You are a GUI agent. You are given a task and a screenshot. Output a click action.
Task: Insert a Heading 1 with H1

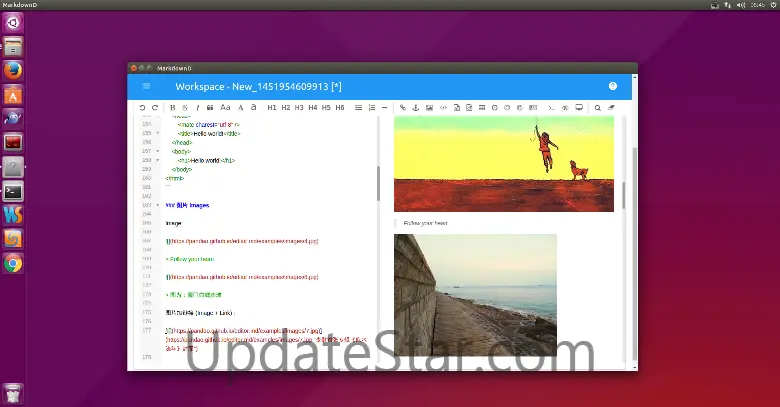(x=272, y=107)
